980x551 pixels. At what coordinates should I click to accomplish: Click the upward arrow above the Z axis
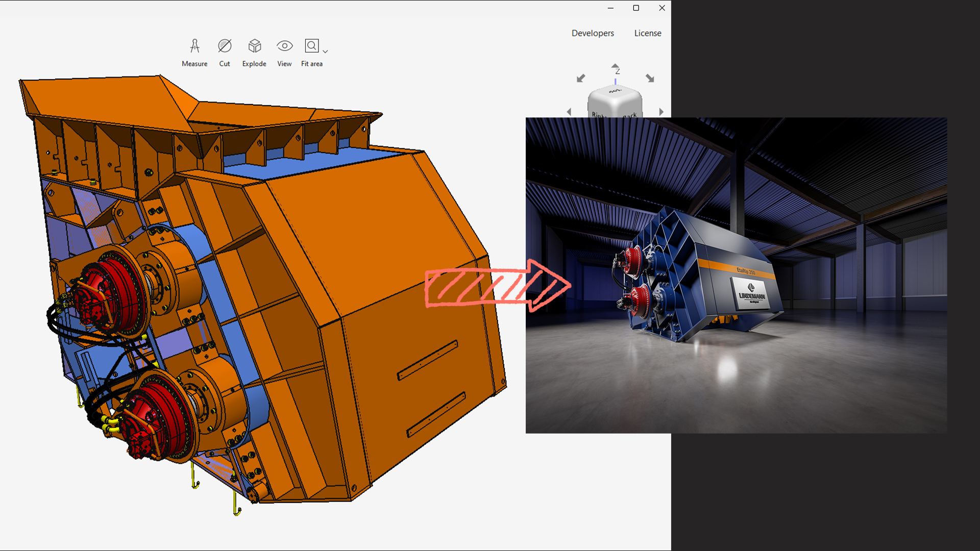pyautogui.click(x=615, y=66)
